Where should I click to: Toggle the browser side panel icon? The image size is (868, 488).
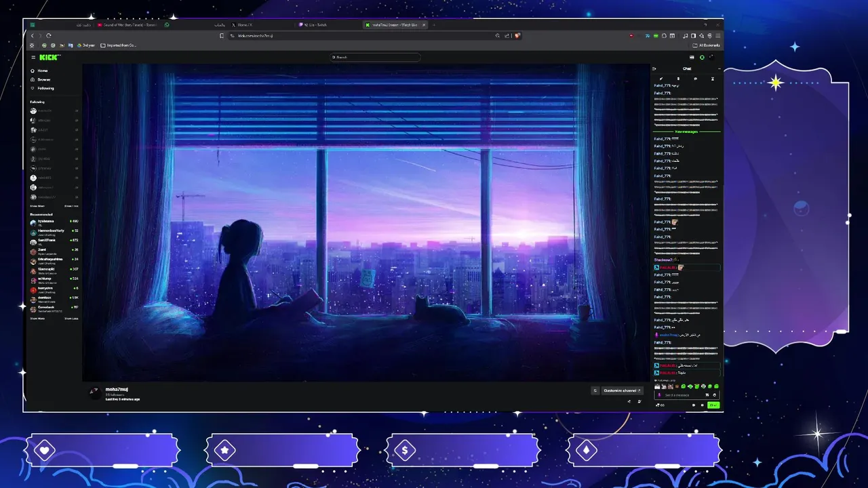coord(693,36)
